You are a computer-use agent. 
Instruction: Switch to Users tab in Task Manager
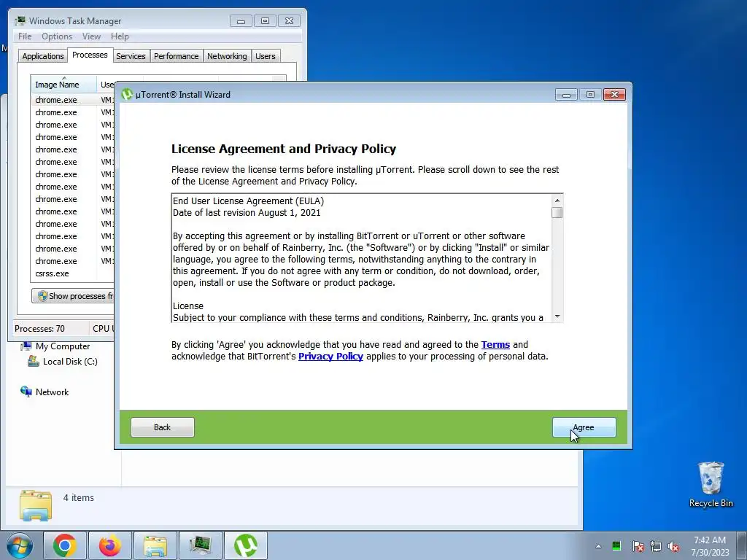pyautogui.click(x=266, y=56)
